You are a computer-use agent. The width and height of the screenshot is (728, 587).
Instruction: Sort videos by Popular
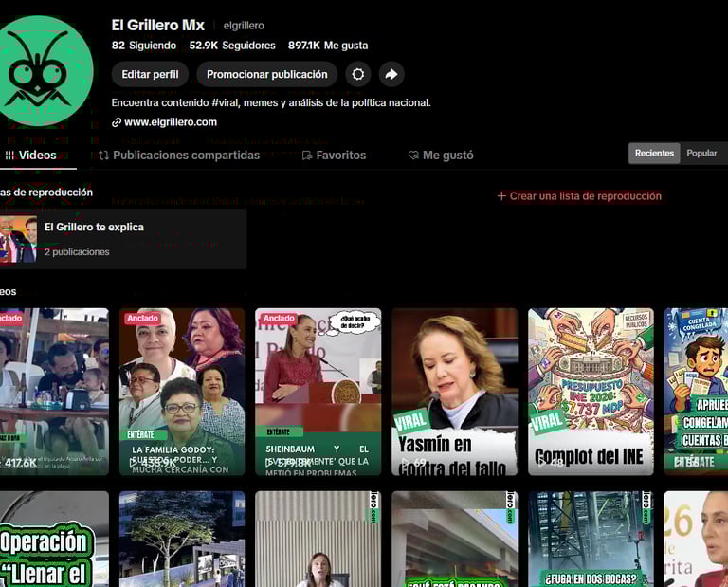click(x=701, y=154)
